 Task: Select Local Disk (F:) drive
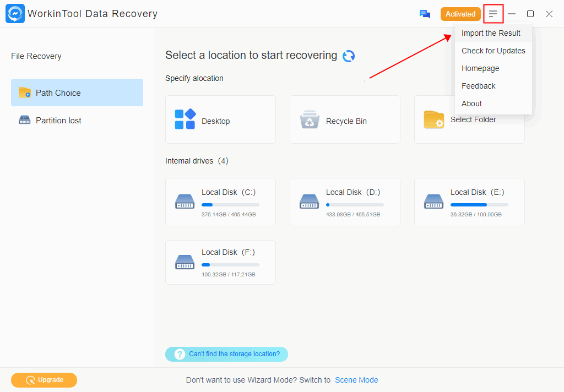(x=220, y=262)
